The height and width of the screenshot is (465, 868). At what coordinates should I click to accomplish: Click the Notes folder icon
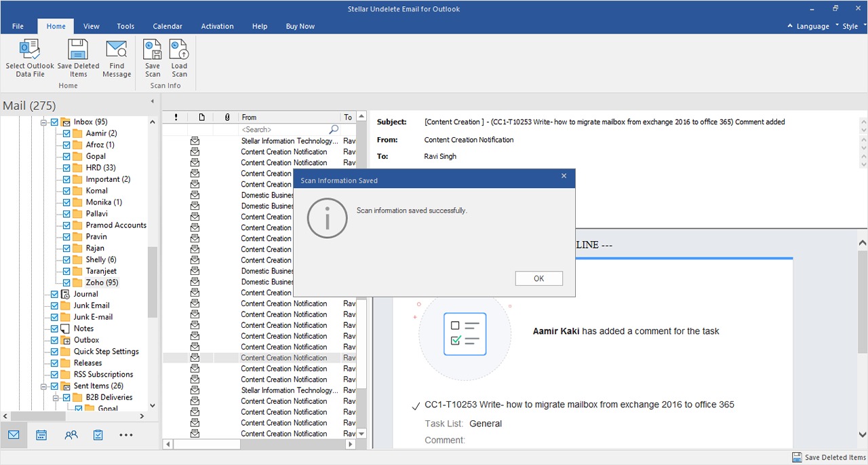coord(66,329)
